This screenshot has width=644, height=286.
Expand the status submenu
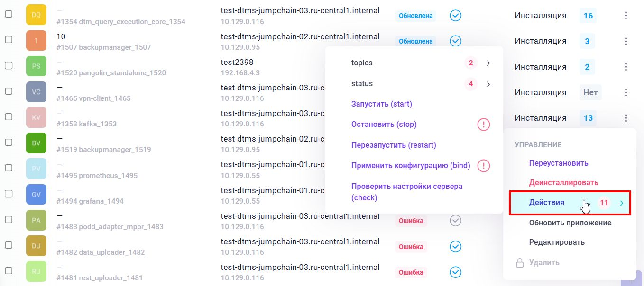(488, 84)
